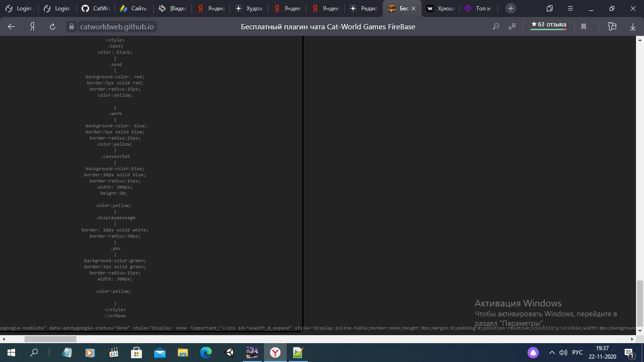Click the padlock site-security icon

point(72,26)
